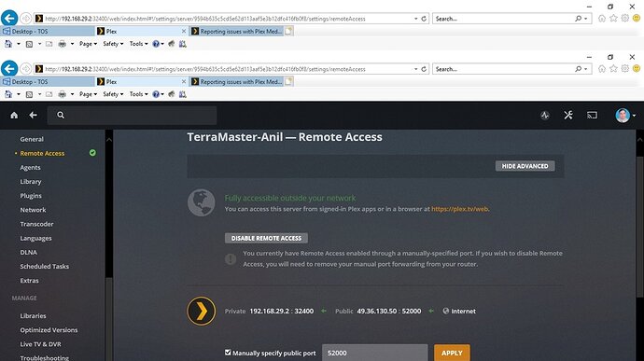Open gear tools icon in upper browser bar
The height and width of the screenshot is (361, 644).
pyautogui.click(x=624, y=18)
